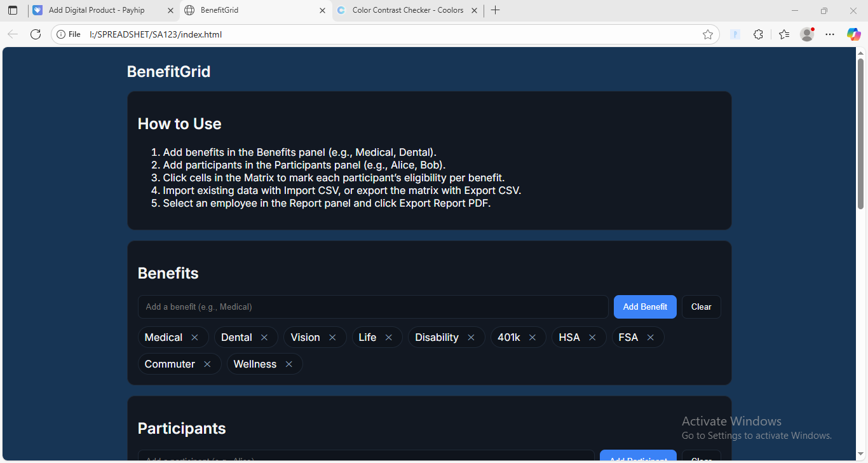Click the address bar showing index.html

pyautogui.click(x=385, y=34)
